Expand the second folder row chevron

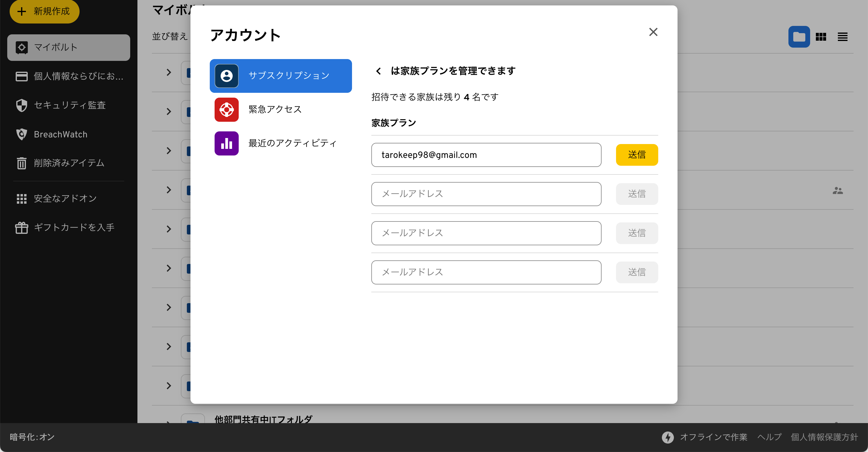point(169,111)
